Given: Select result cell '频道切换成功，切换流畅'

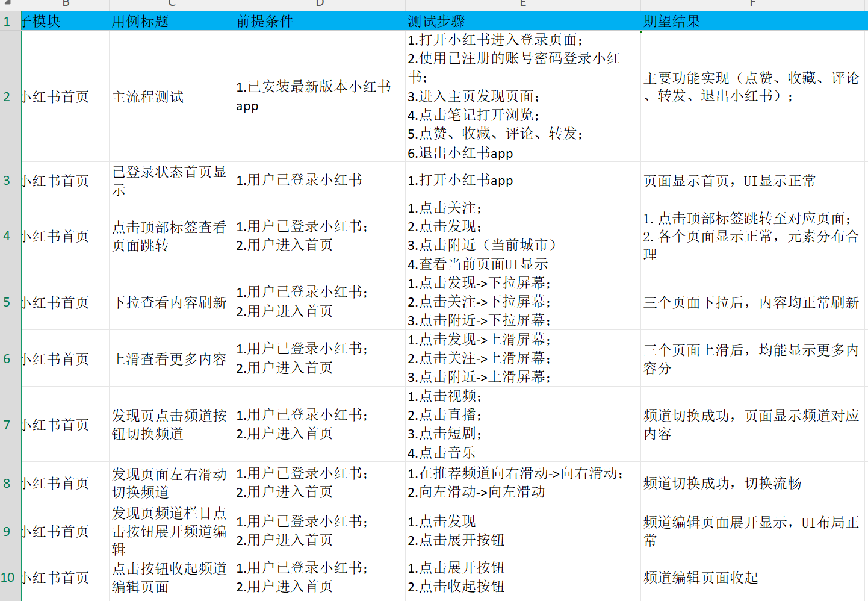Looking at the screenshot, I should point(754,483).
